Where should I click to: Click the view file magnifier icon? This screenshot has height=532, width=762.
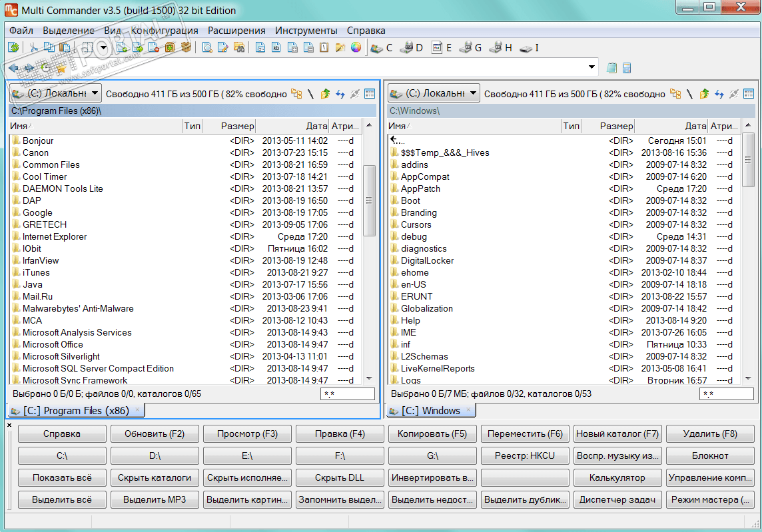tap(207, 48)
